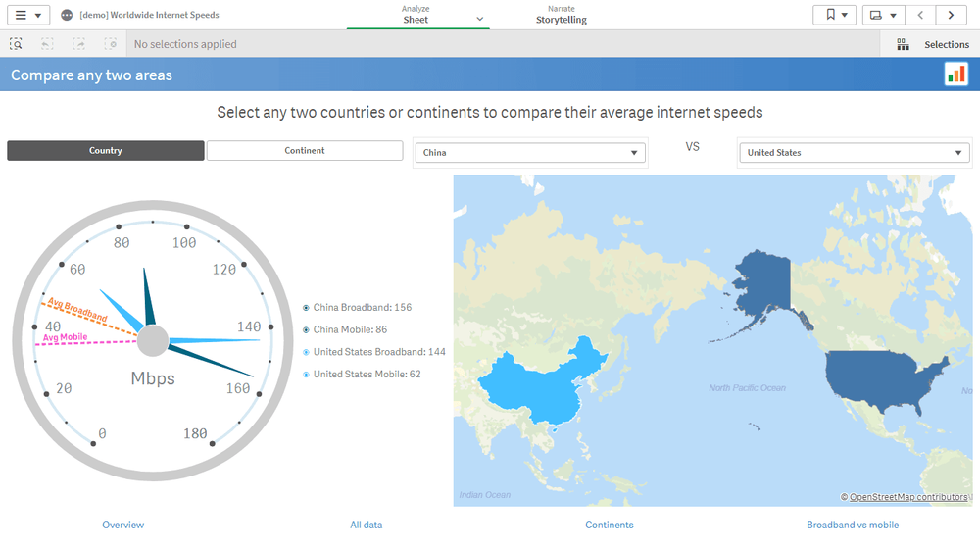Click the clear all selections icon
This screenshot has width=980, height=551.
111,44
